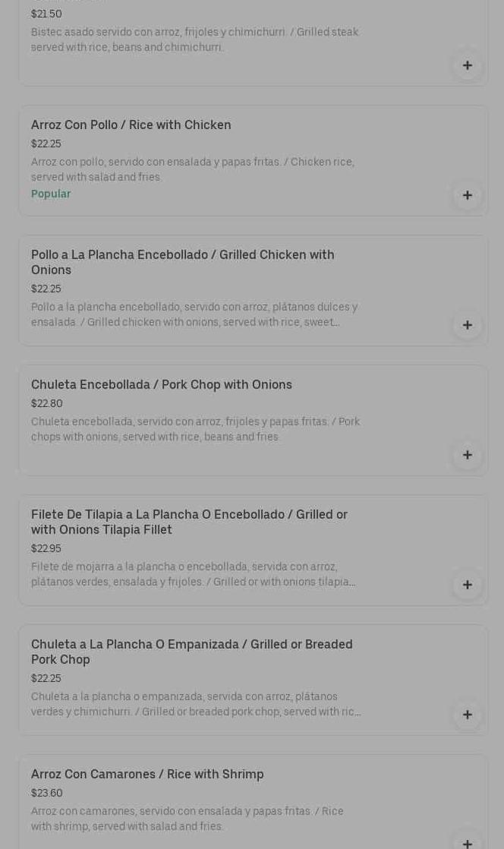Open Pollo a La Plancha Encebollado item title
The width and height of the screenshot is (504, 849).
[182, 262]
